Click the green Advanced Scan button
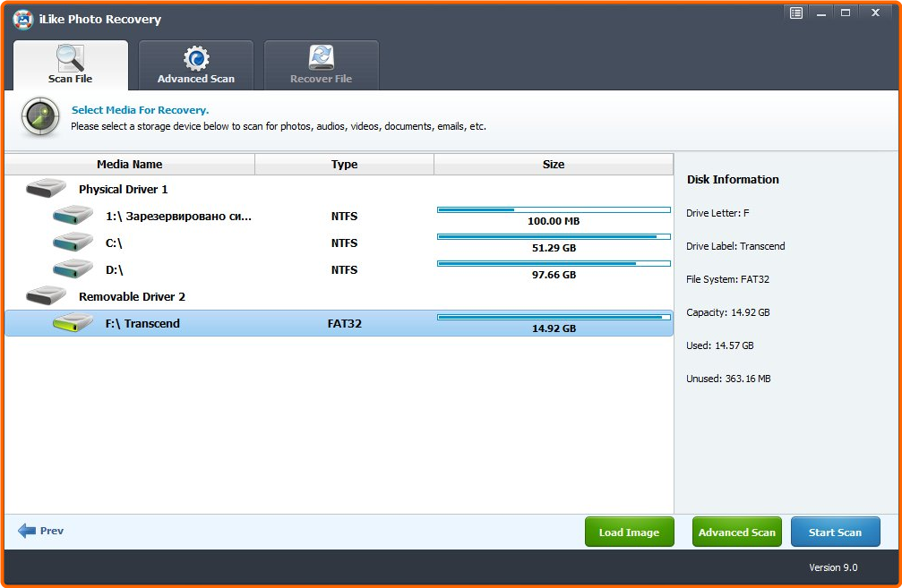The image size is (902, 588). point(736,533)
